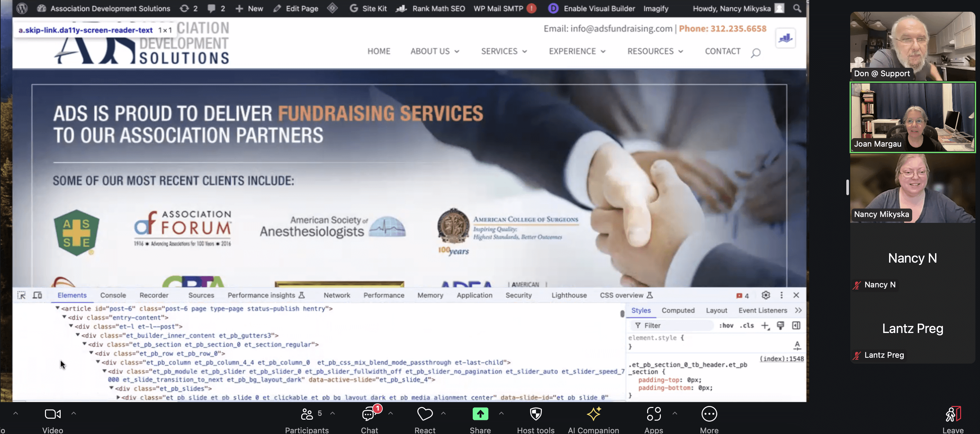This screenshot has height=434, width=980.
Task: Click the Elements panel tab in DevTools
Action: [x=71, y=295]
